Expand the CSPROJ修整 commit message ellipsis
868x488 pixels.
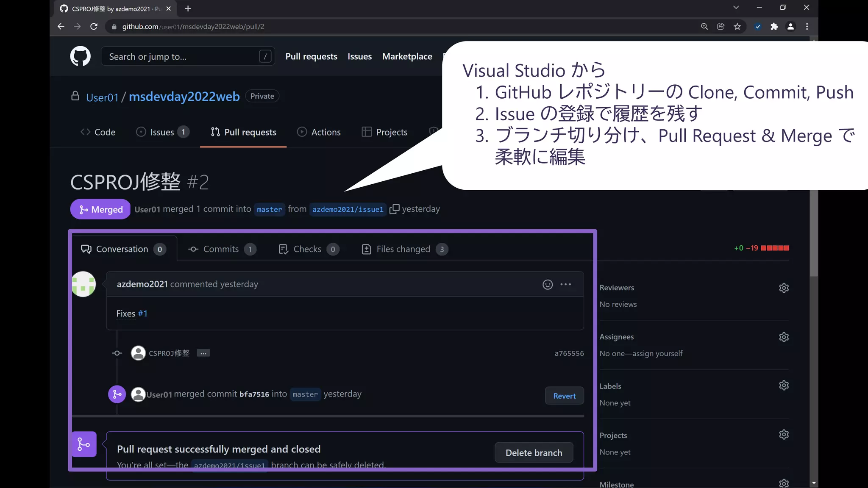pyautogui.click(x=203, y=353)
